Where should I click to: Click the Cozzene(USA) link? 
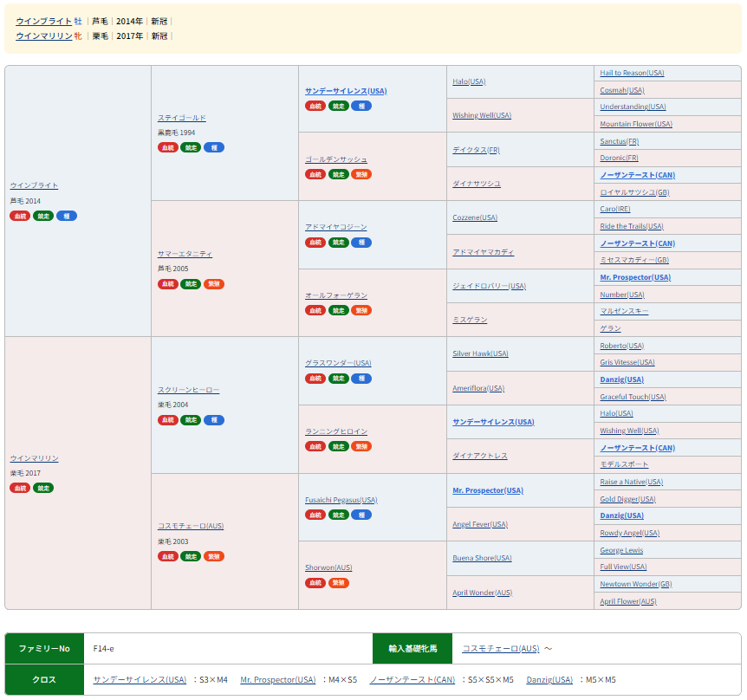coord(475,217)
